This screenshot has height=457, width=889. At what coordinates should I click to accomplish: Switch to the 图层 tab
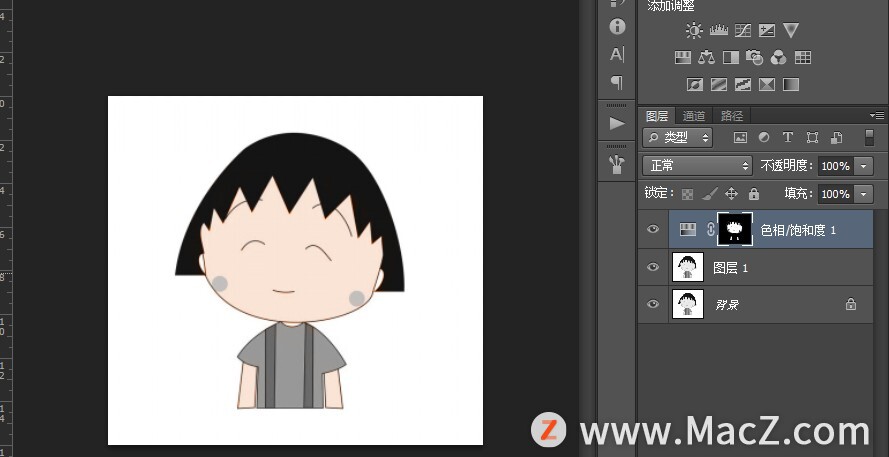[657, 116]
